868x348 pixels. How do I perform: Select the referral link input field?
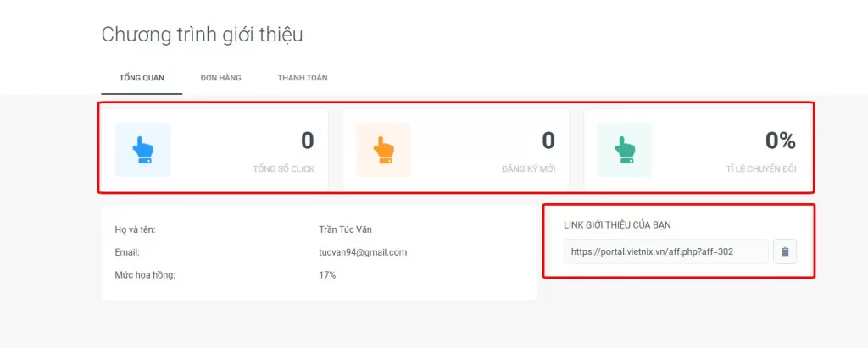pos(666,251)
